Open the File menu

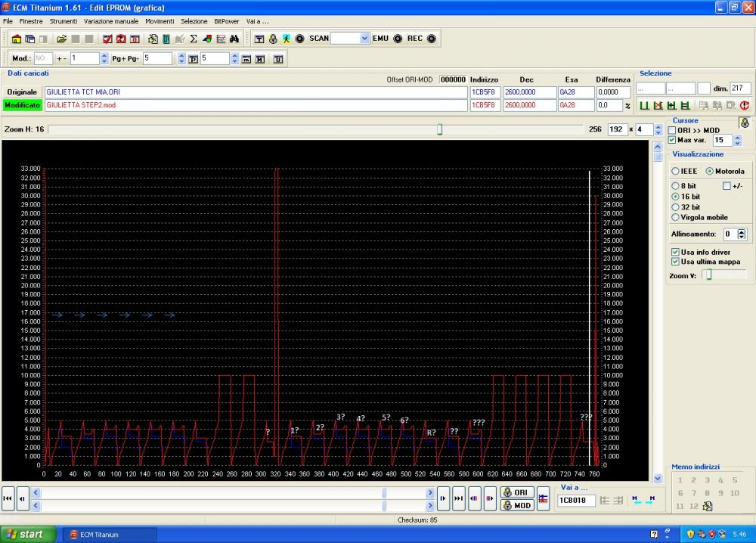(x=8, y=21)
